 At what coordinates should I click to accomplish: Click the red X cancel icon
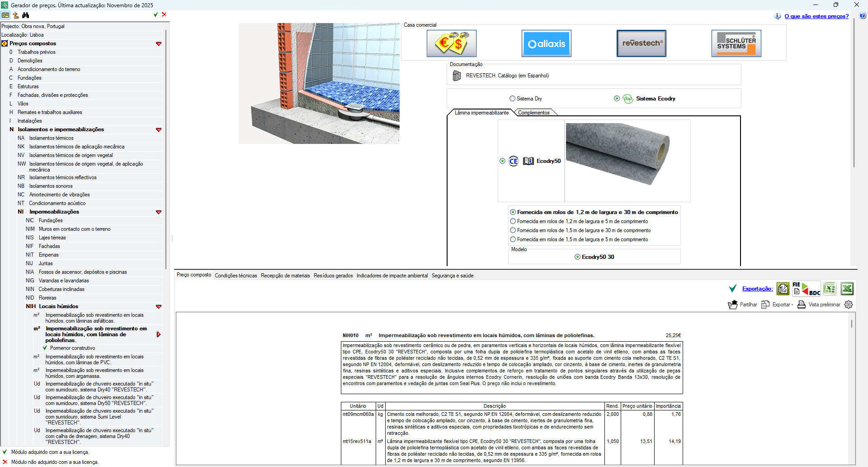click(164, 14)
